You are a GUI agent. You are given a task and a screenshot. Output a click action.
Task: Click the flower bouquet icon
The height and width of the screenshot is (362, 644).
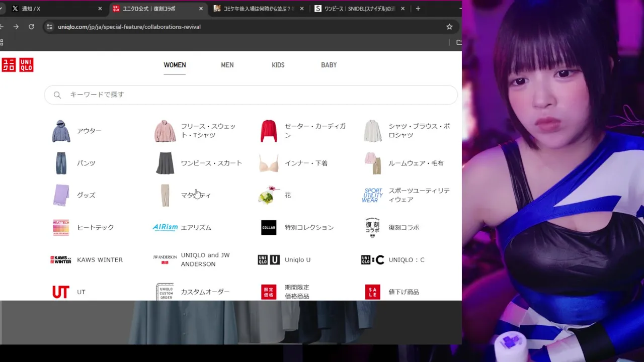[269, 195]
